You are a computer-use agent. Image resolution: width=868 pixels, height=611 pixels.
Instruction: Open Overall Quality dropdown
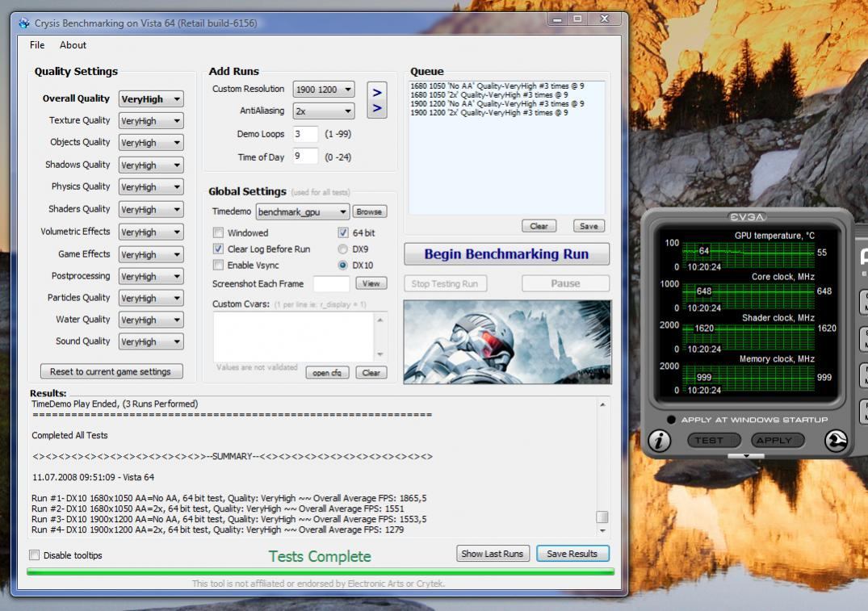pyautogui.click(x=151, y=99)
